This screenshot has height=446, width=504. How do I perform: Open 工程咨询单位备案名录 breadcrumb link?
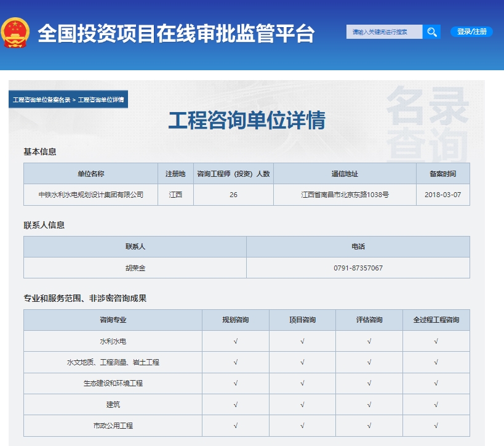[41, 100]
